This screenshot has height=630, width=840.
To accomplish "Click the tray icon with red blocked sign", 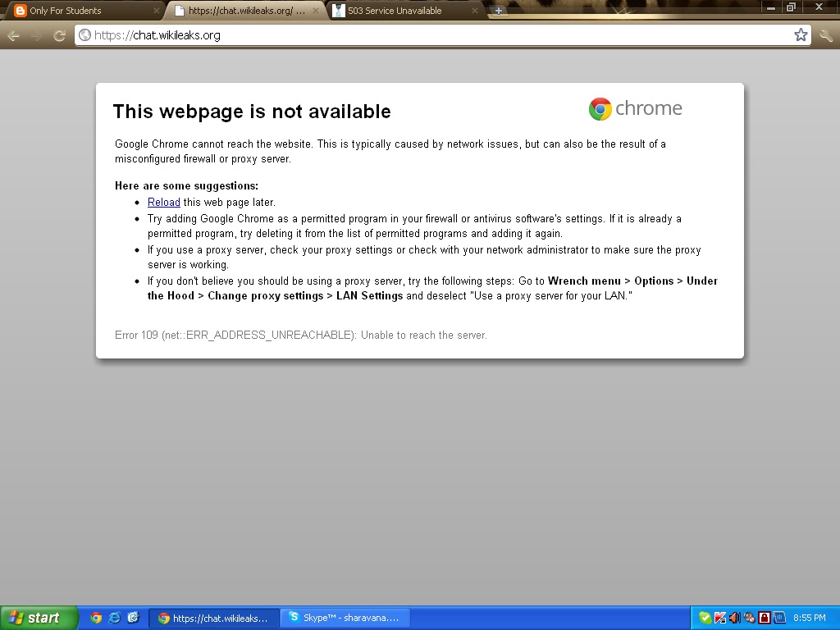I will click(750, 618).
